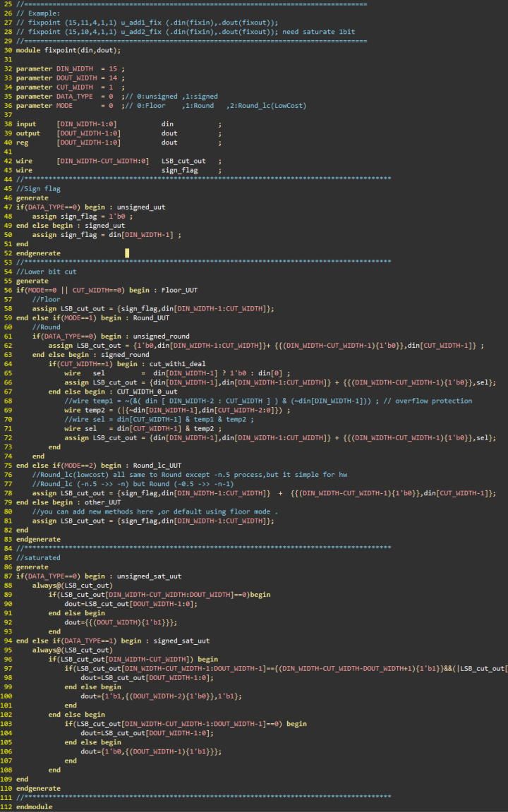The image size is (508, 812).
Task: Click the 'Floor_UUT' block label
Action: click(x=179, y=290)
